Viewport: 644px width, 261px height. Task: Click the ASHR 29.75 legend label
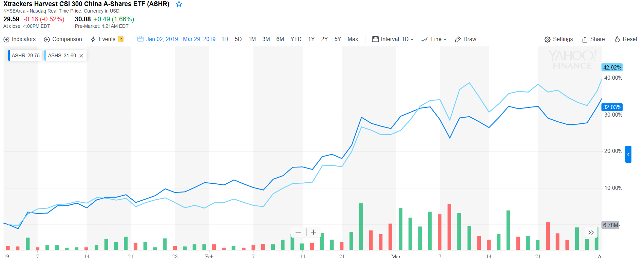click(x=25, y=56)
